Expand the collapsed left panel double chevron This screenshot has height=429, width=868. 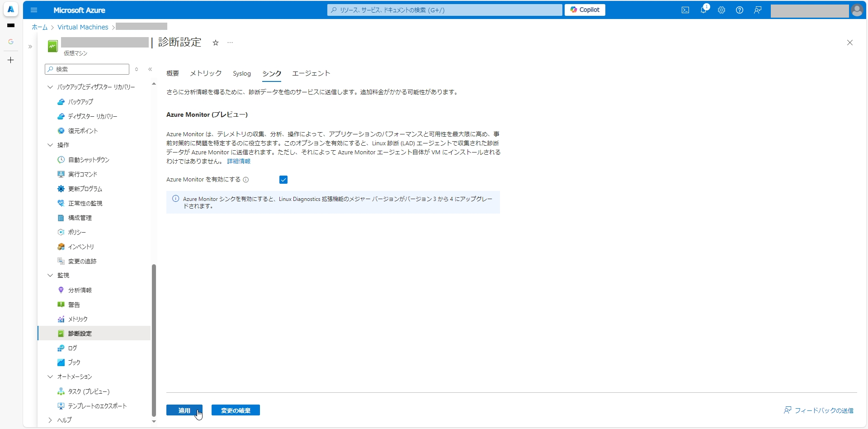30,47
